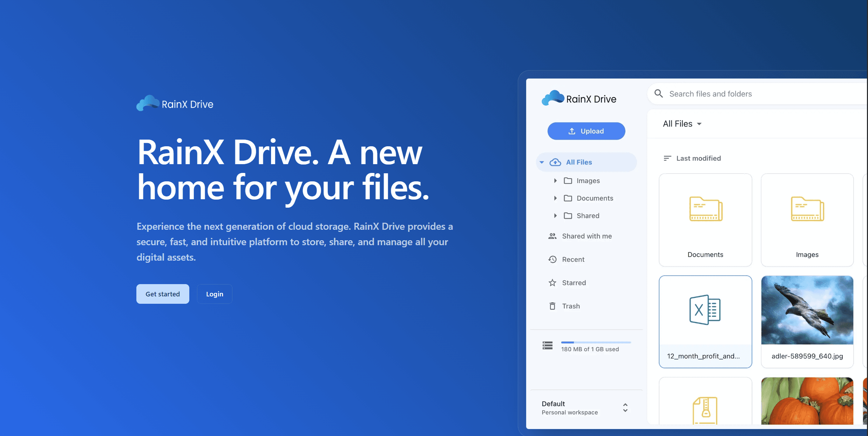
Task: Collapse the All Files tree arrow
Action: click(x=542, y=162)
